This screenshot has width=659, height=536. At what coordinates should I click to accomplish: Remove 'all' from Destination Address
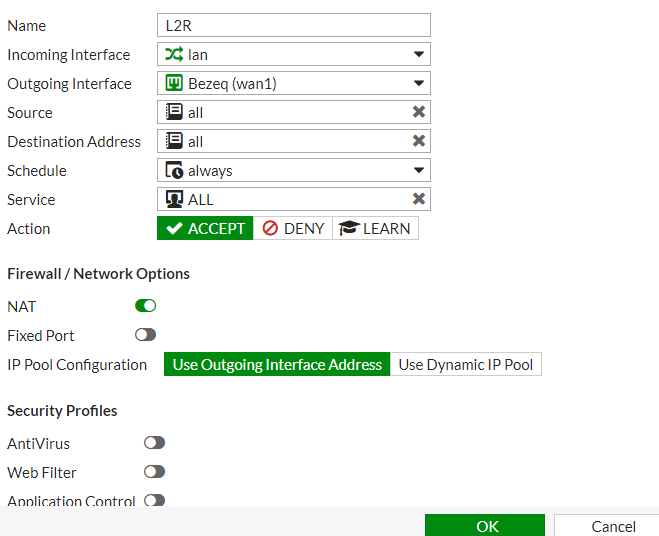(419, 142)
